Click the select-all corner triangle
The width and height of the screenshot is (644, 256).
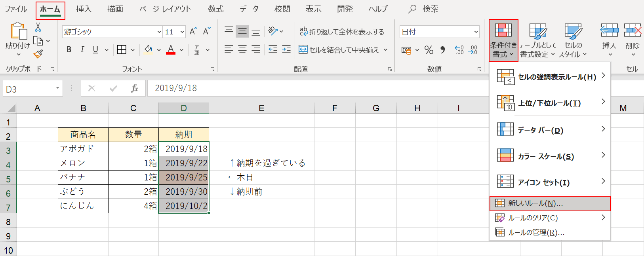click(11, 108)
